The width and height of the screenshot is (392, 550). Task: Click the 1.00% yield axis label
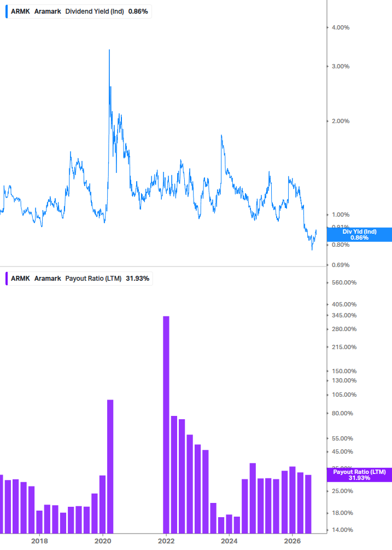pos(341,215)
